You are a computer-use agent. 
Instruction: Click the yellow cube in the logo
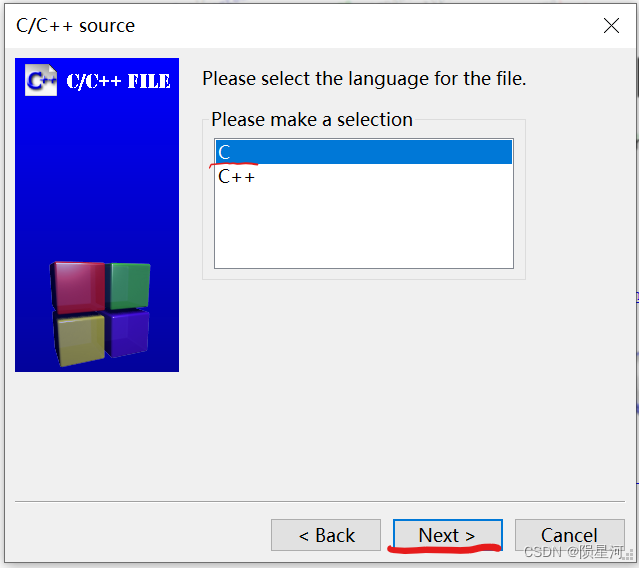[x=79, y=339]
